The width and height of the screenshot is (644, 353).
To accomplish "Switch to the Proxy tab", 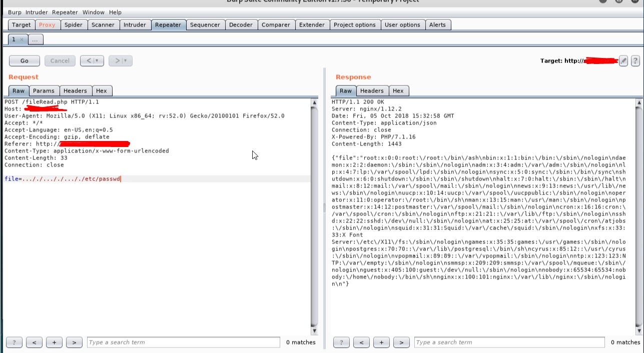I will pyautogui.click(x=47, y=25).
